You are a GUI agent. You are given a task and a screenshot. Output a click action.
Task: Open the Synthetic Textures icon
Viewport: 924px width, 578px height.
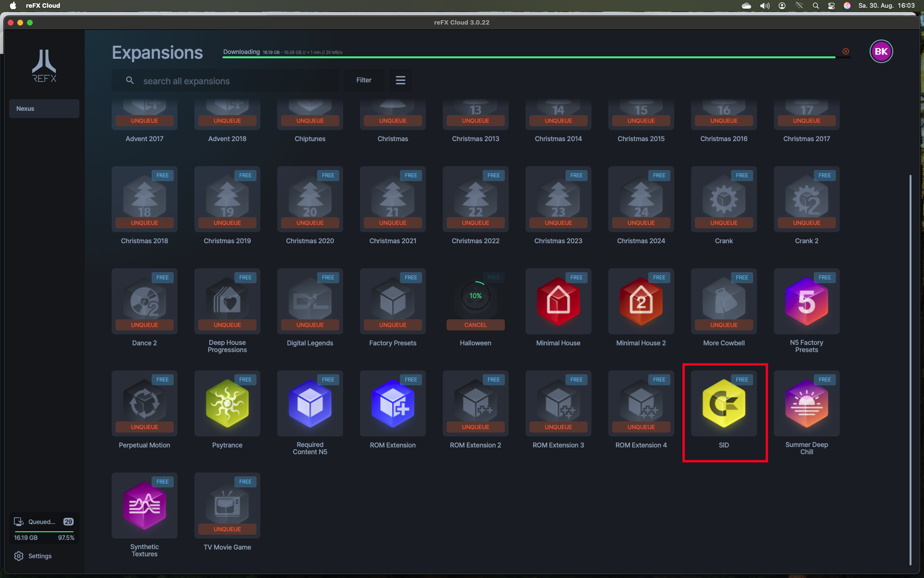click(144, 506)
